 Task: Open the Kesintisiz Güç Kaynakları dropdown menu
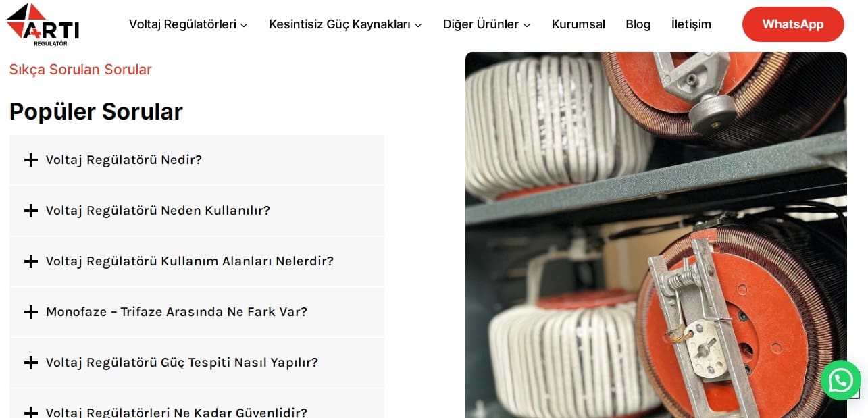point(345,24)
